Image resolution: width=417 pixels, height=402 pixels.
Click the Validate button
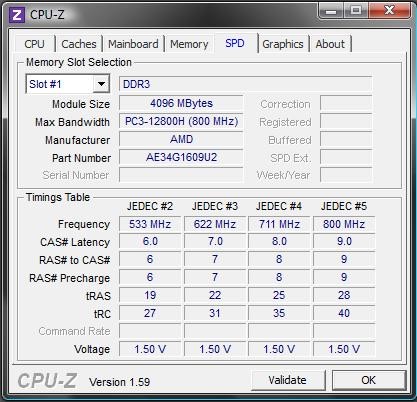coord(287,380)
